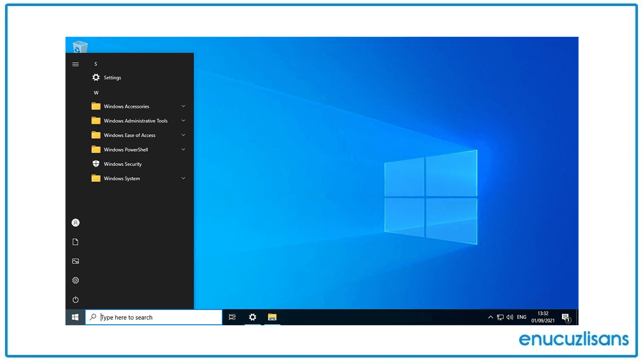The image size is (644, 362).
Task: Click the user account icon in Start
Action: click(75, 223)
